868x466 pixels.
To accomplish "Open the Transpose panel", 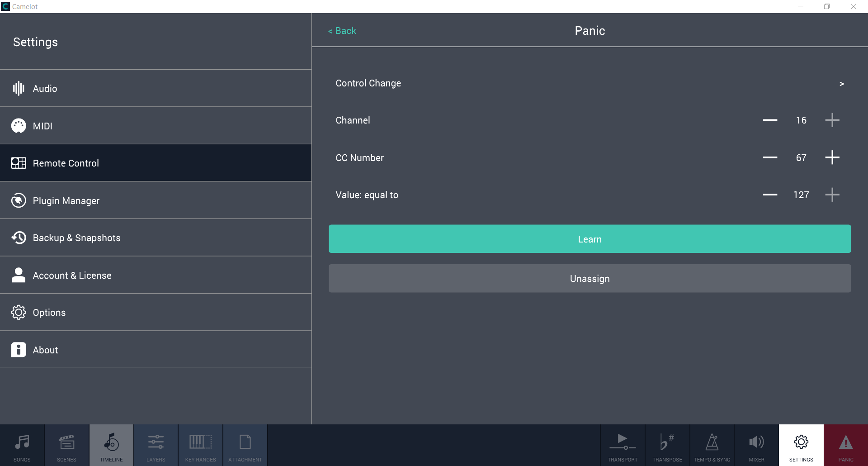I will point(667,442).
